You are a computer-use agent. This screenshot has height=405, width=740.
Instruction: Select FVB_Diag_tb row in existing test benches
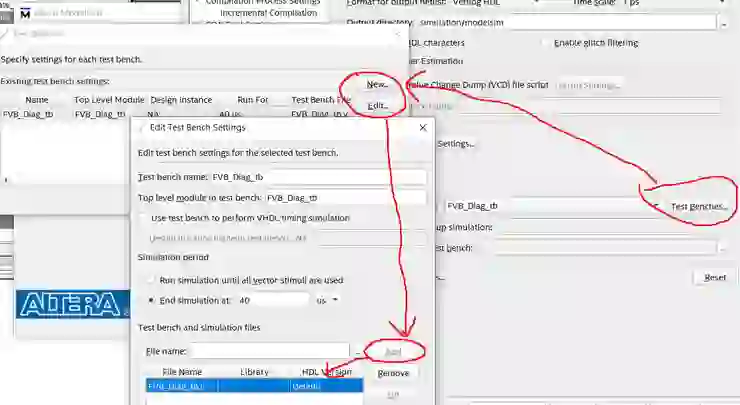[175, 114]
